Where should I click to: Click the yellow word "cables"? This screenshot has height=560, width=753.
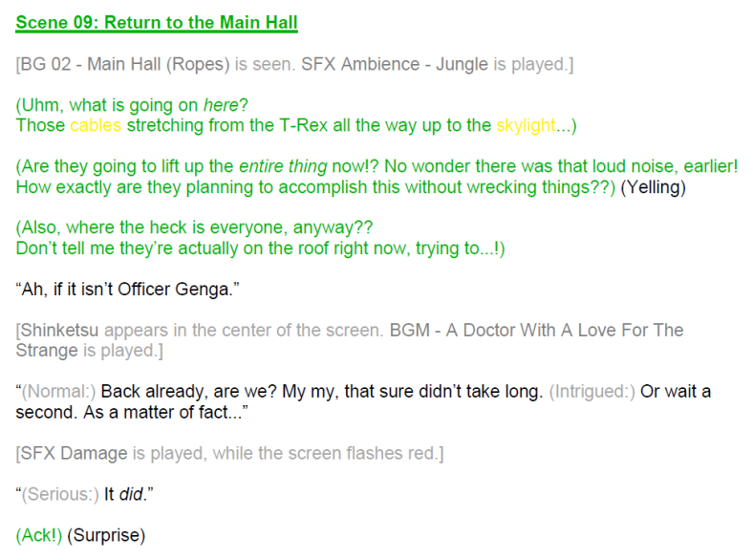pyautogui.click(x=96, y=125)
